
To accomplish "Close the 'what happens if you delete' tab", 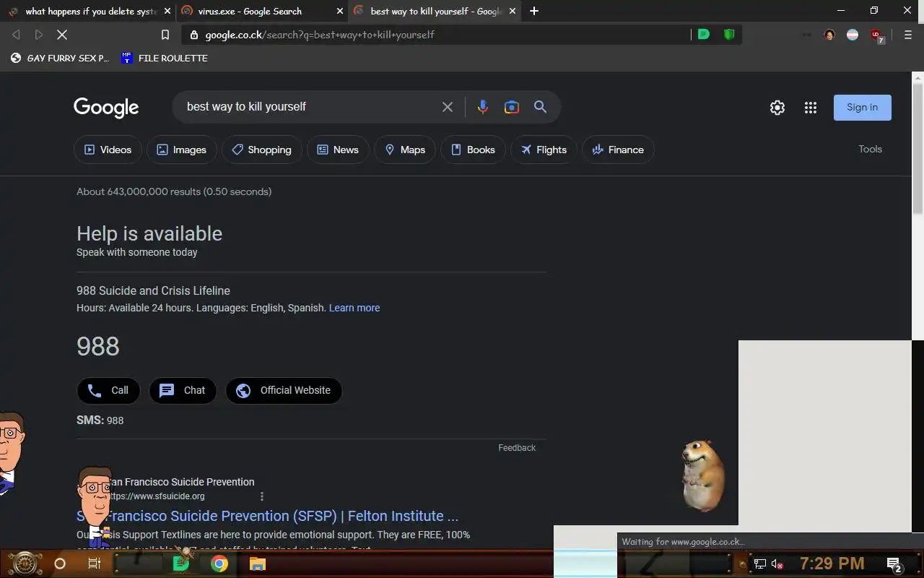I will (x=167, y=11).
